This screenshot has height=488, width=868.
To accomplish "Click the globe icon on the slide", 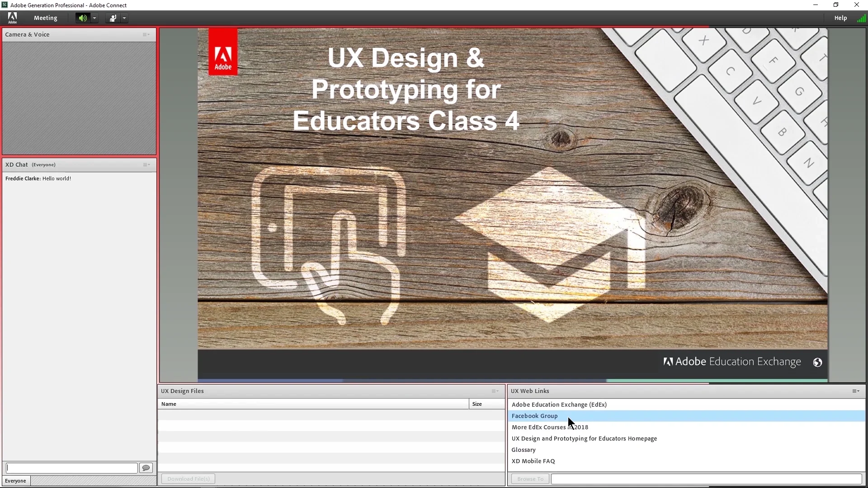I will [x=817, y=362].
